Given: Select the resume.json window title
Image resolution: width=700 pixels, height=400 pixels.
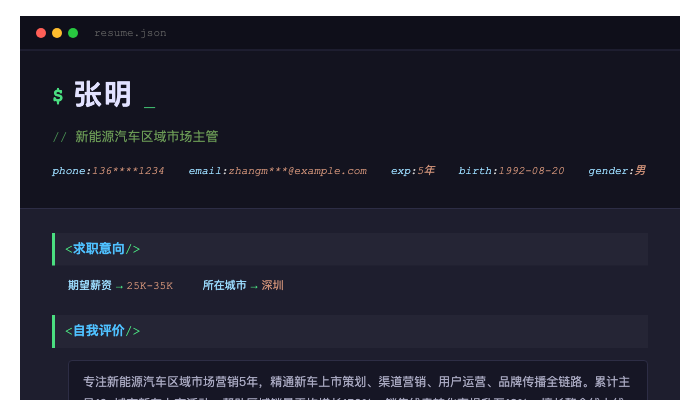Looking at the screenshot, I should click(130, 33).
